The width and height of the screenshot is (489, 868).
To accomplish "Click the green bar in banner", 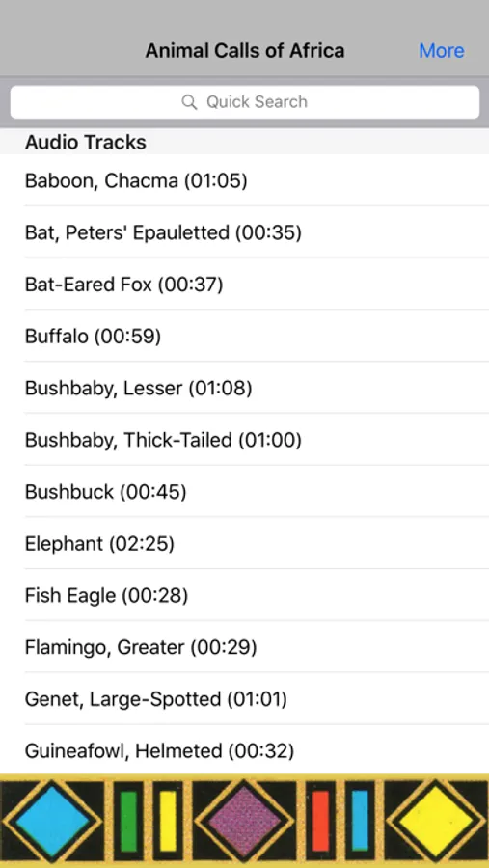I will point(128,822).
